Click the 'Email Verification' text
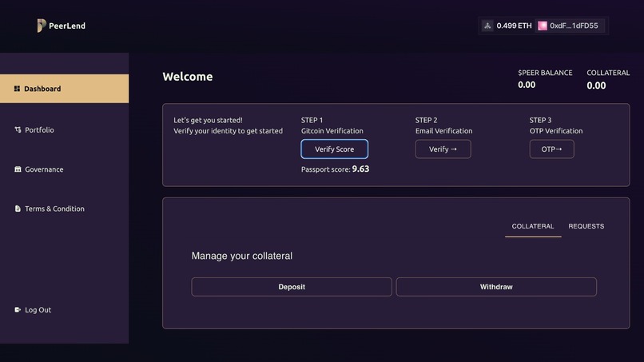This screenshot has width=644, height=362. click(x=443, y=131)
